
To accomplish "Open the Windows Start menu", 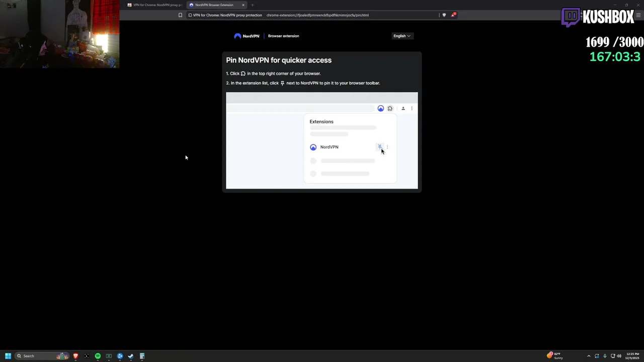I will point(8,356).
